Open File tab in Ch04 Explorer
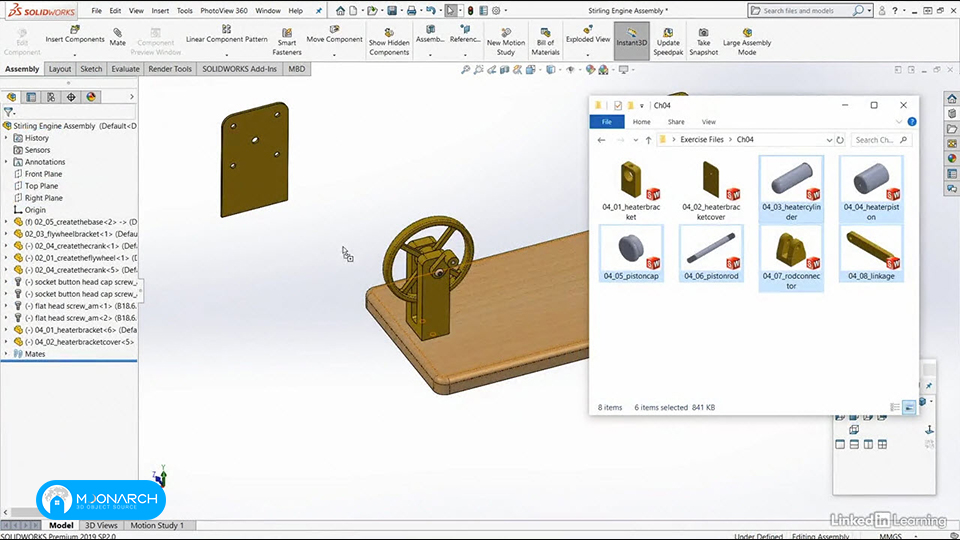960x540 pixels. click(607, 122)
